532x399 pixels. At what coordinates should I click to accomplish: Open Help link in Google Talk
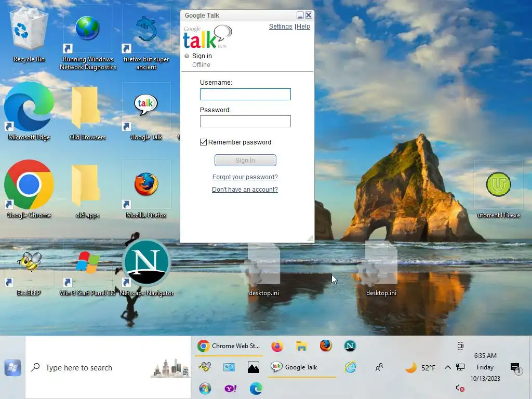(303, 26)
